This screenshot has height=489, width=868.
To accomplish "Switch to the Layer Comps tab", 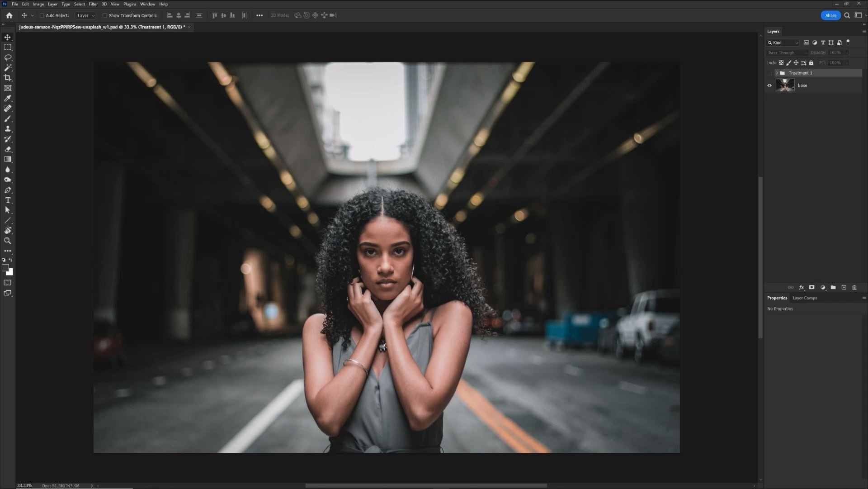I will [805, 298].
